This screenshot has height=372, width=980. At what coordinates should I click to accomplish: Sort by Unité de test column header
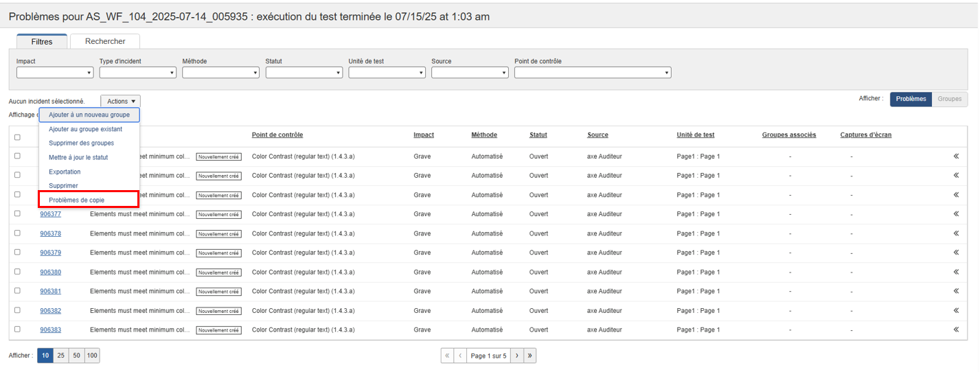point(695,135)
